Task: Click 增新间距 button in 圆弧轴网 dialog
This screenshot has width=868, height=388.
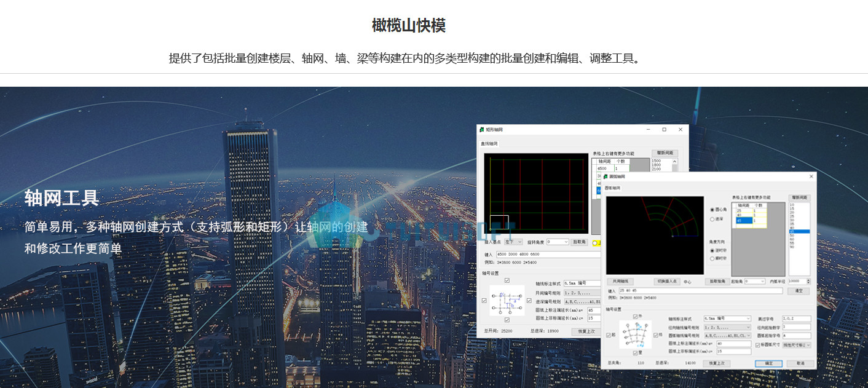Action: point(799,198)
